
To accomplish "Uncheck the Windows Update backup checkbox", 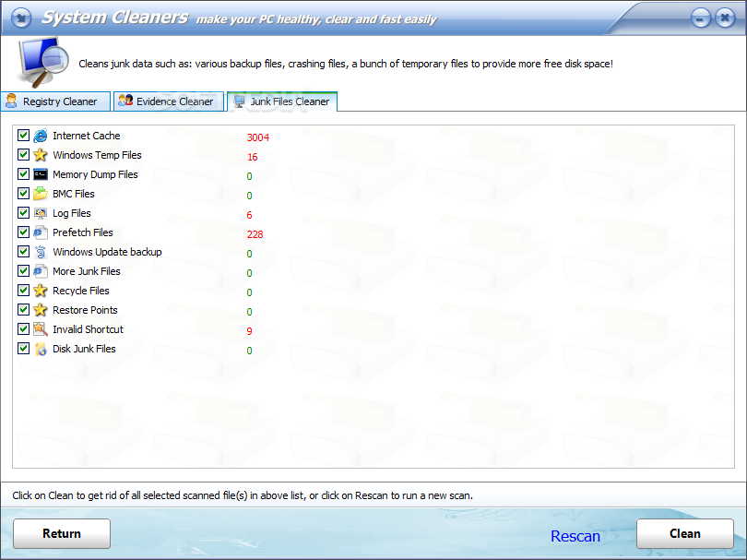I will (23, 251).
